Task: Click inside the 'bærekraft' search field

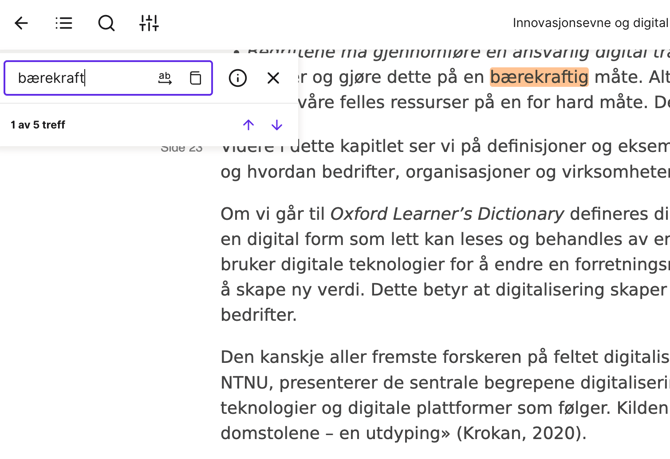Action: (x=80, y=78)
